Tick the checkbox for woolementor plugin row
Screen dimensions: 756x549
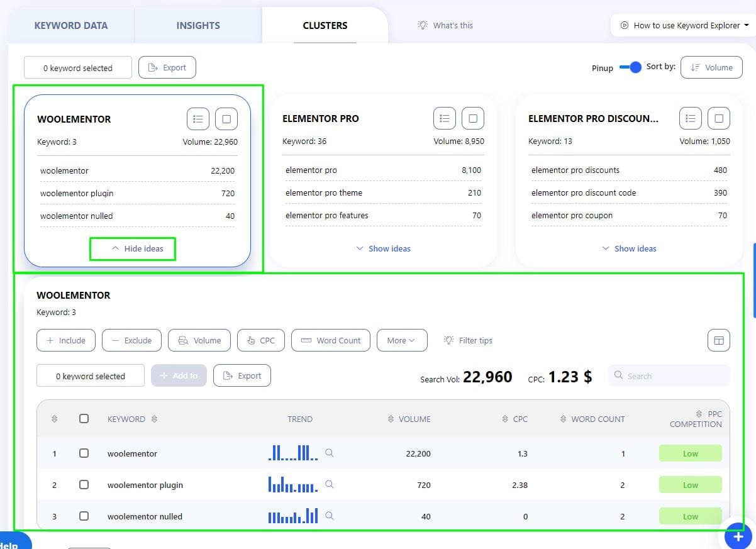pyautogui.click(x=84, y=485)
